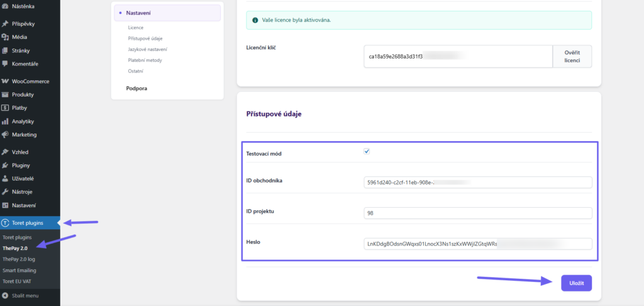This screenshot has height=306, width=644.
Task: Open the Toret plugins top menu item
Action: [x=30, y=223]
